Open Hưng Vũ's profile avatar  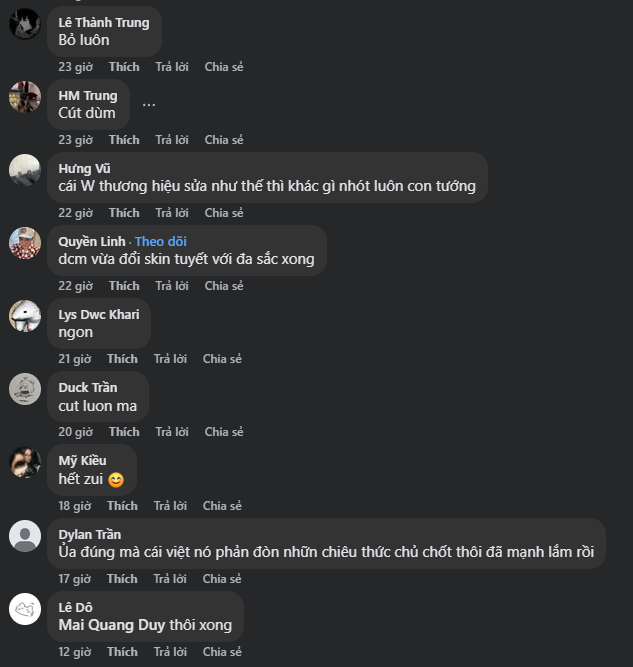(x=25, y=170)
